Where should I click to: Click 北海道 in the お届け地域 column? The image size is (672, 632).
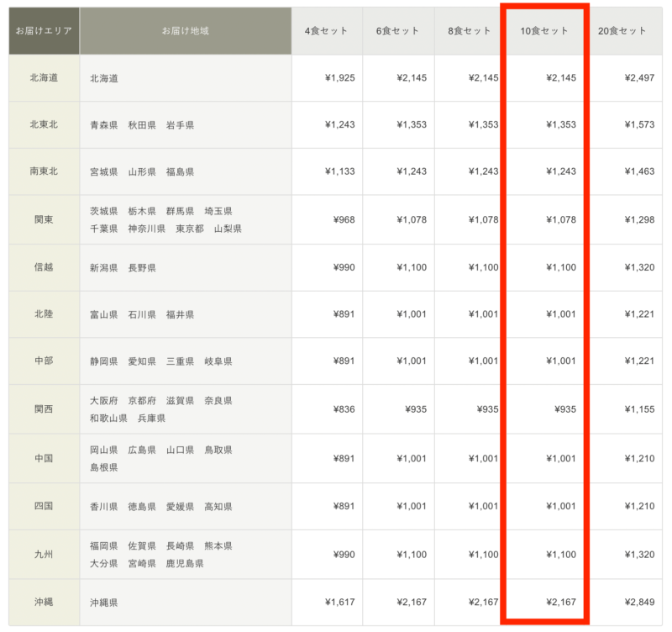pyautogui.click(x=103, y=78)
